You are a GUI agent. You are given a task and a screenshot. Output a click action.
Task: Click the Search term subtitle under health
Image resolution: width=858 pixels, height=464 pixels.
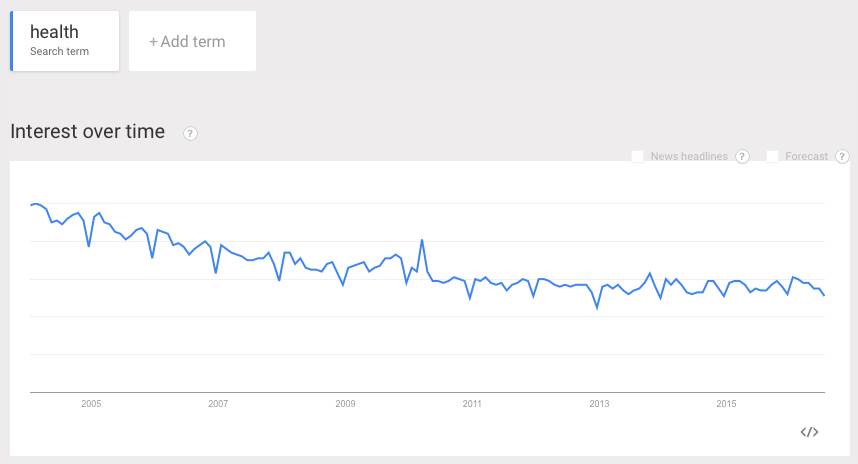(x=59, y=52)
